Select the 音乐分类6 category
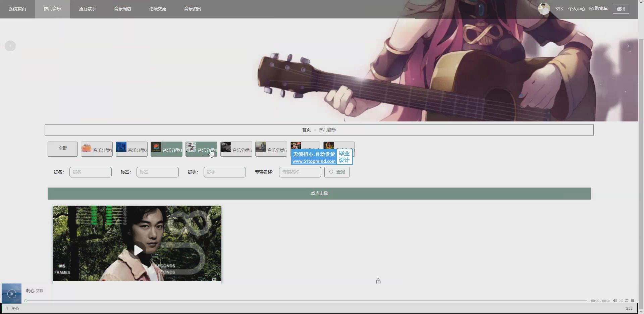Screen dimensions: 644x314 tap(271, 149)
